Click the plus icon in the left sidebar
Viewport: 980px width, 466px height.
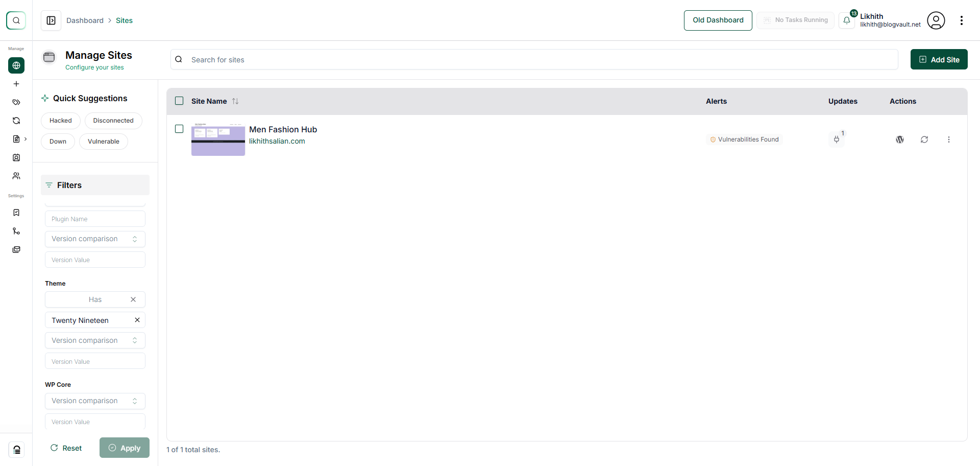pyautogui.click(x=16, y=84)
